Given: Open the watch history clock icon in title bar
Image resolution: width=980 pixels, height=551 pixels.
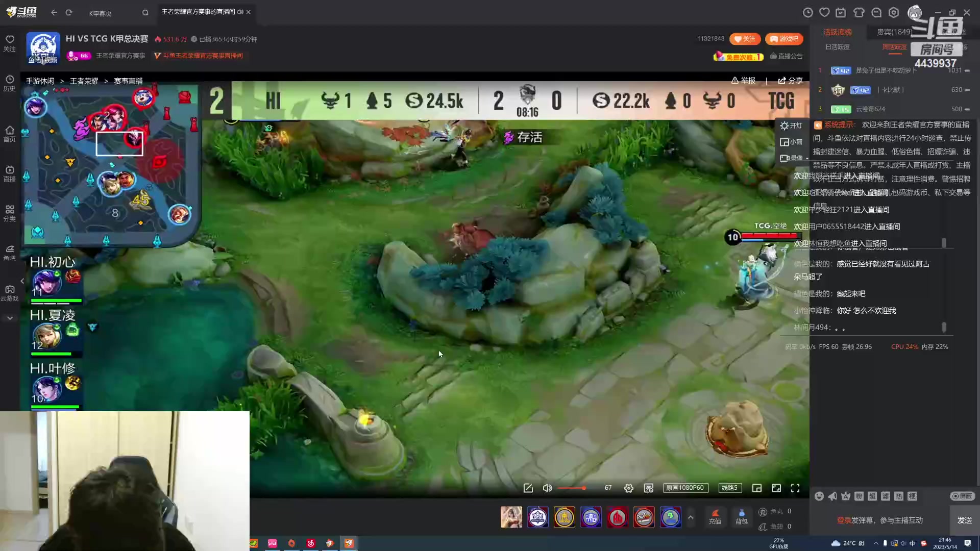Looking at the screenshot, I should click(807, 13).
